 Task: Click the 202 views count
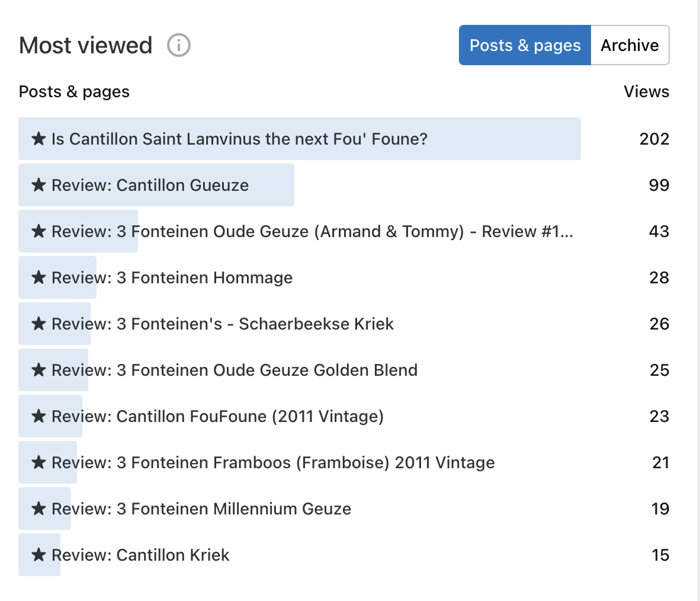click(x=654, y=139)
